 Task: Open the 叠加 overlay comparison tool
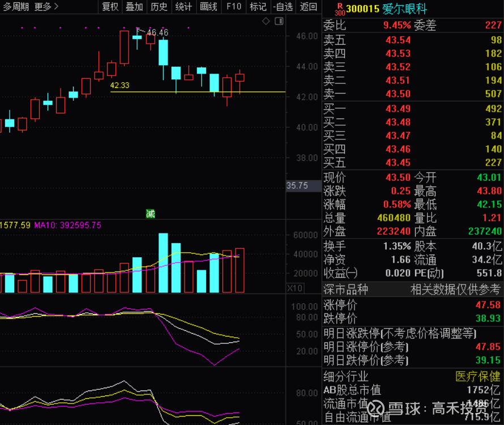click(x=134, y=7)
